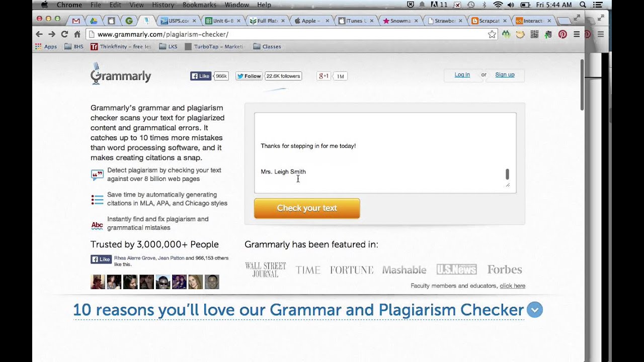Click the Facebook Like button in header
The image size is (644, 362).
point(200,76)
